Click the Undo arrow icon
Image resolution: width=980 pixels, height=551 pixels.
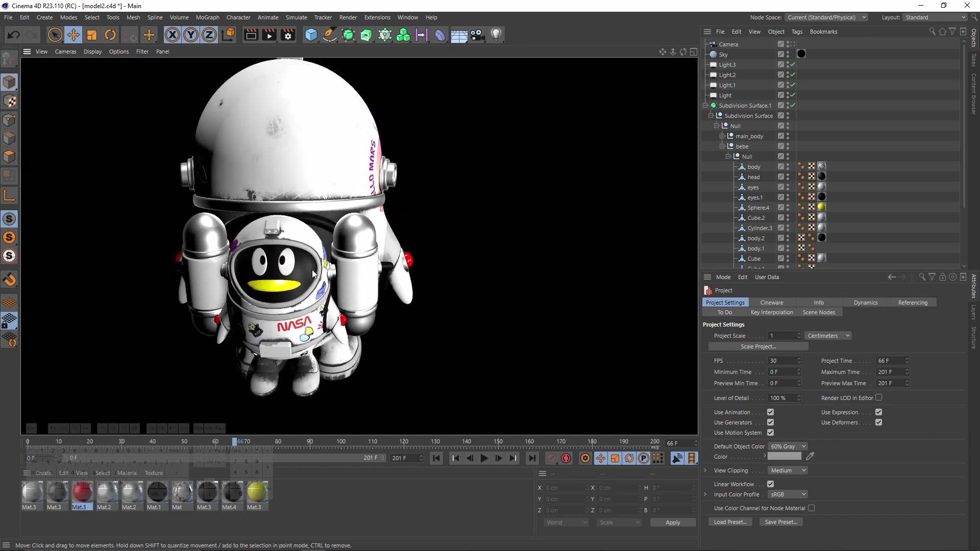coord(14,35)
